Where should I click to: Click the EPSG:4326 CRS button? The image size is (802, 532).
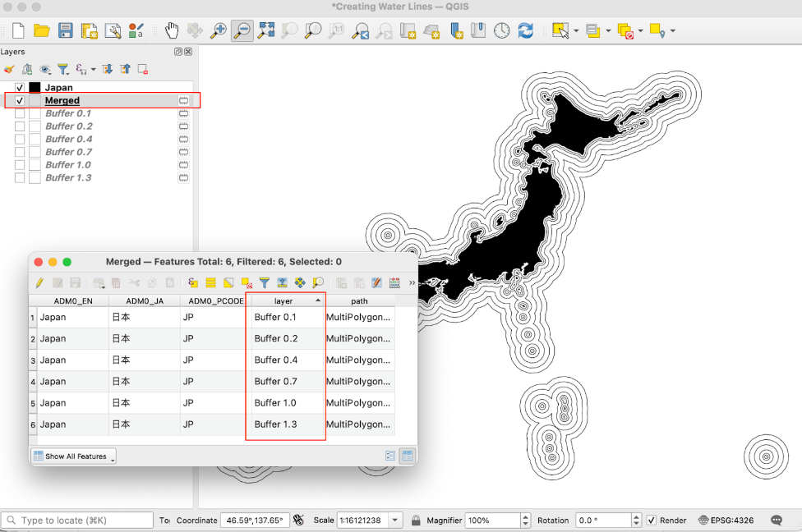[727, 521]
